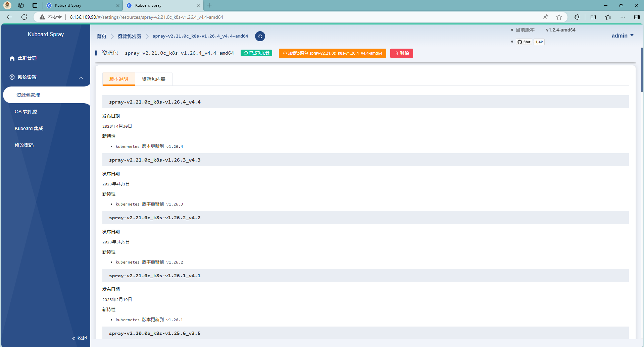Viewport: 644px width, 347px height.
Task: Click the GitHub Star button
Action: click(x=524, y=42)
